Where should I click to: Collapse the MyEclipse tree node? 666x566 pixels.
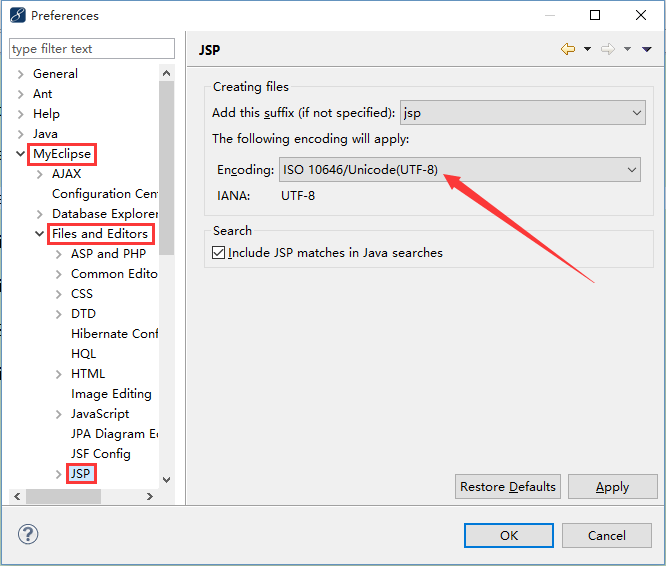click(20, 153)
